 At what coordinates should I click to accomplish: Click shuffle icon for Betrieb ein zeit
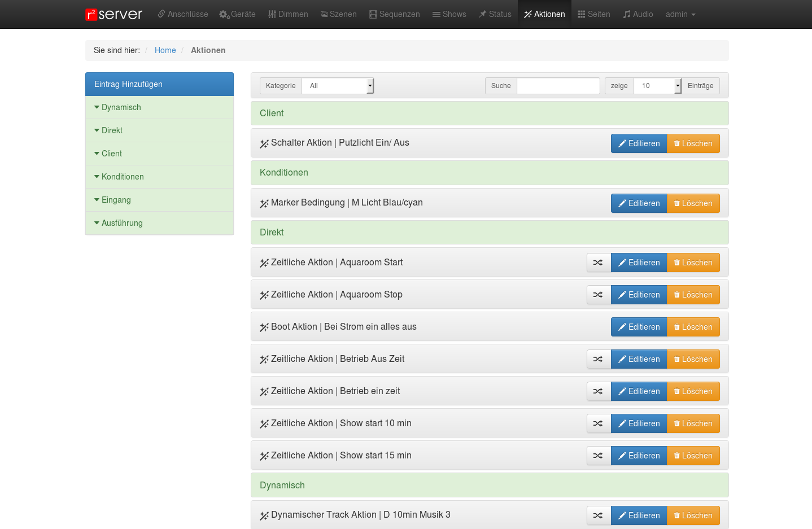pyautogui.click(x=598, y=391)
